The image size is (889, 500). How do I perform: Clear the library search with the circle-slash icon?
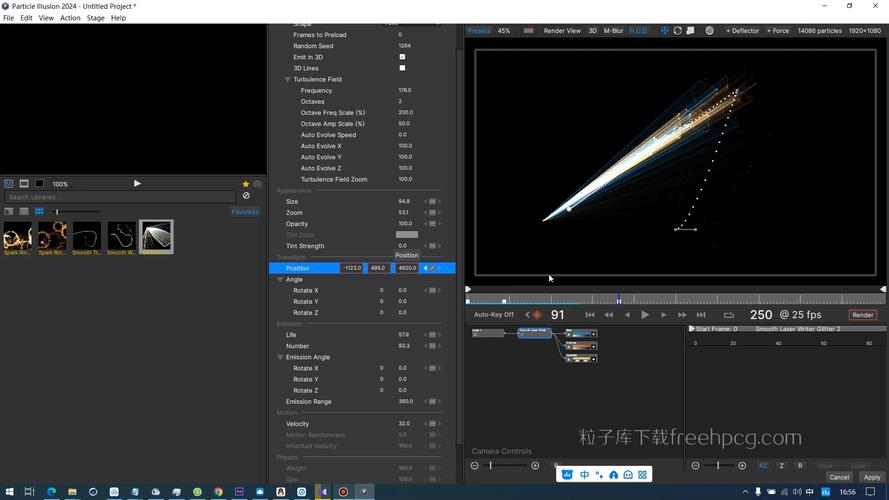(246, 196)
